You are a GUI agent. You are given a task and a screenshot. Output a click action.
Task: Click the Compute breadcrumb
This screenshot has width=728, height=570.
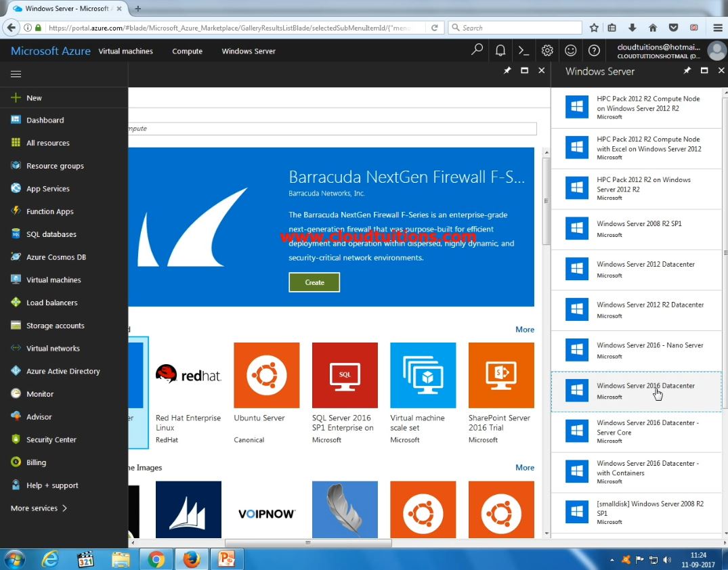pos(187,51)
